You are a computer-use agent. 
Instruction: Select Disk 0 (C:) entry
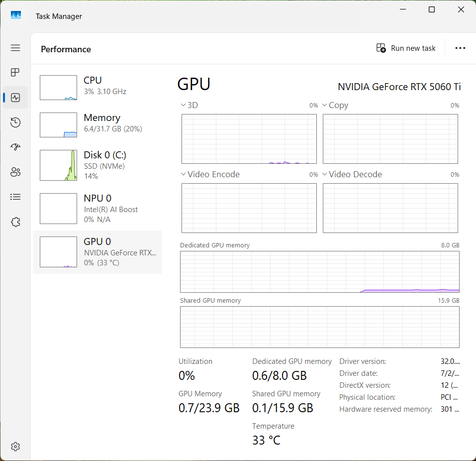pyautogui.click(x=97, y=165)
